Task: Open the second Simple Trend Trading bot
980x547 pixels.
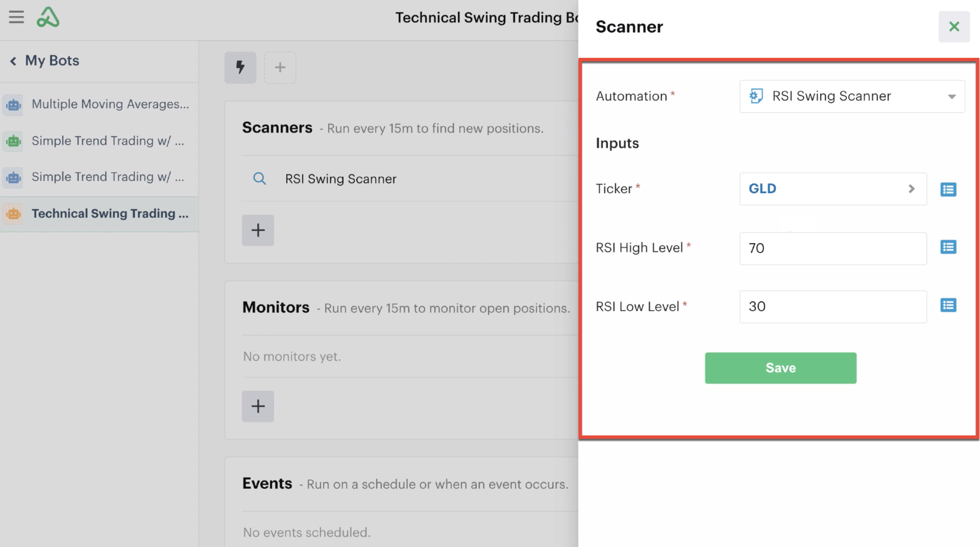Action: tap(99, 177)
